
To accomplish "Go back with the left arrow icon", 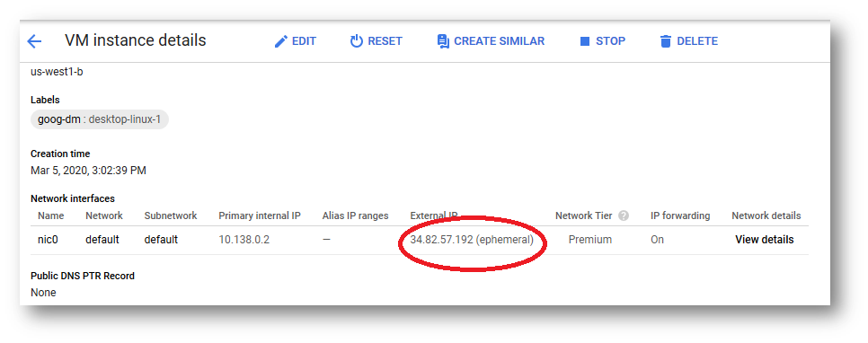I will tap(34, 41).
